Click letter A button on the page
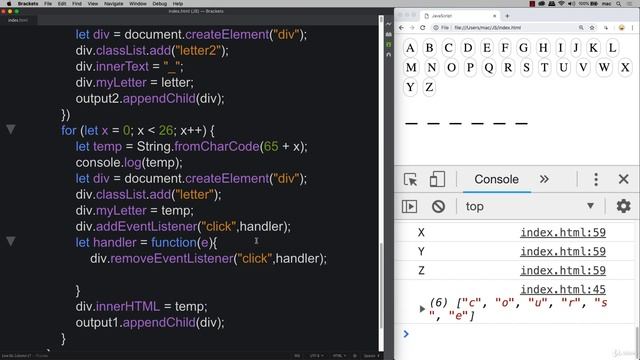 (410, 48)
